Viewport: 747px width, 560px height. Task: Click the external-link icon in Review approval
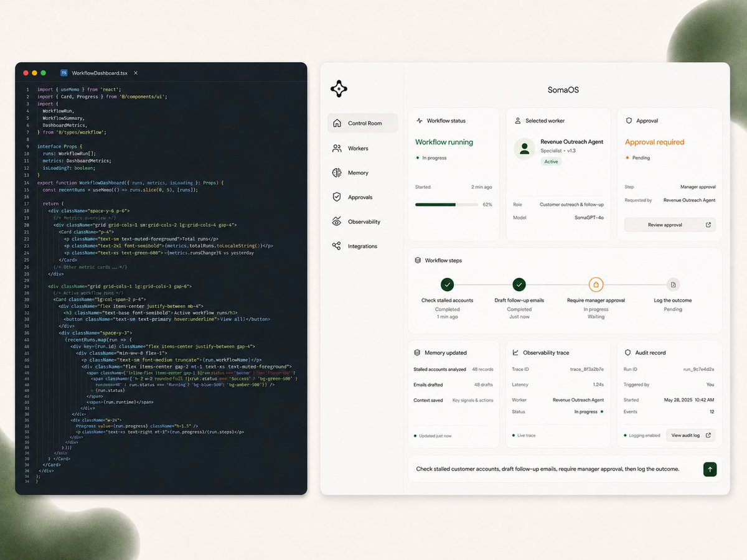(708, 225)
